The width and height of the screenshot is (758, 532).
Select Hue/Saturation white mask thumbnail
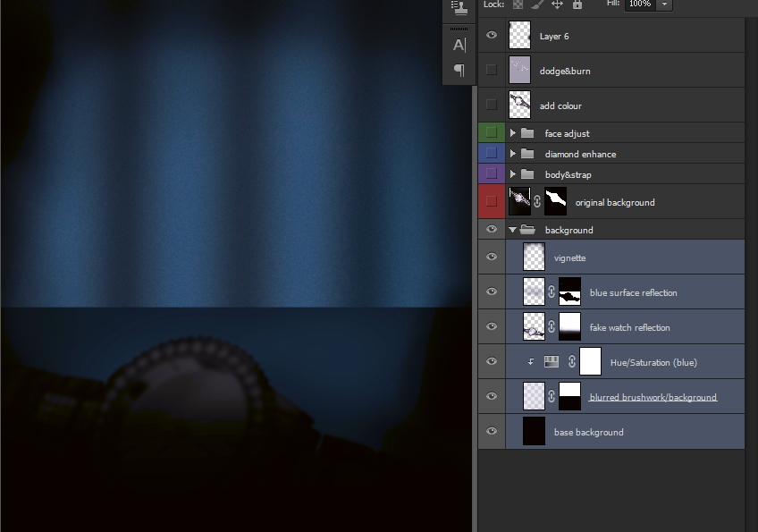590,361
